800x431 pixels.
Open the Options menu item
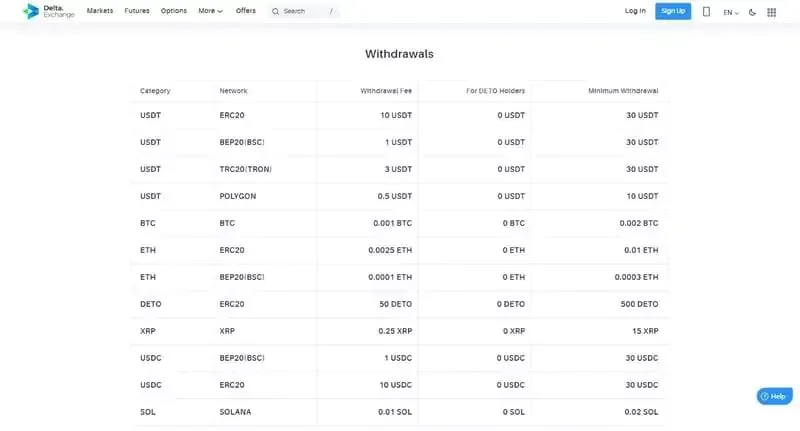[x=174, y=11]
